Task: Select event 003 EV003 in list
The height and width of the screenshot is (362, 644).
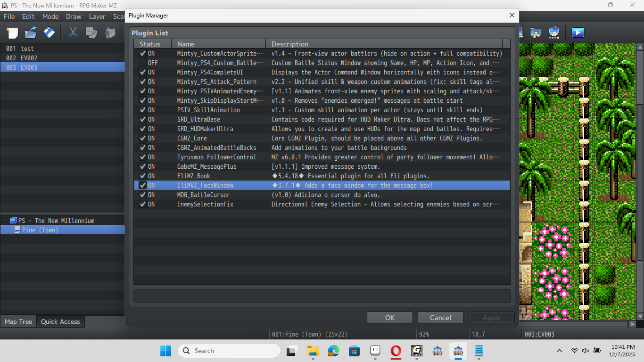Action: tap(62, 67)
